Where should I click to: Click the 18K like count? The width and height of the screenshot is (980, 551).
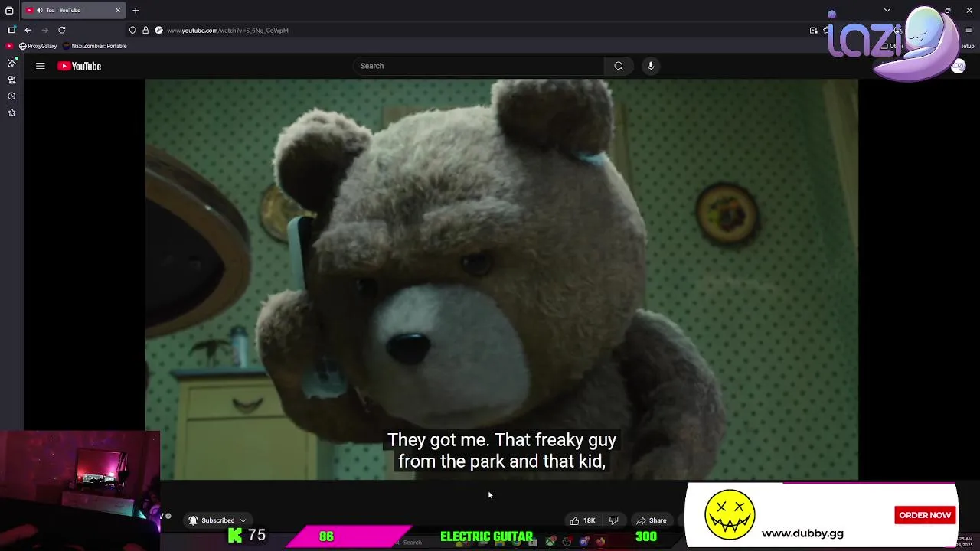tap(589, 520)
